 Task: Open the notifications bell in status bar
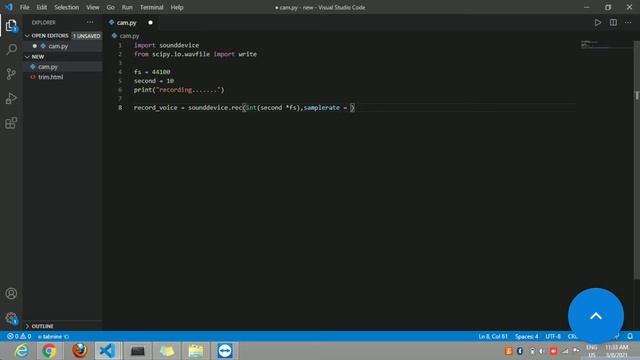(x=630, y=336)
